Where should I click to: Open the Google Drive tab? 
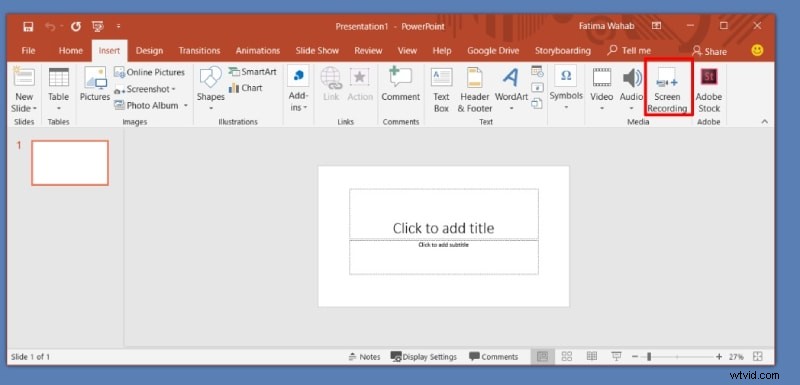(493, 50)
